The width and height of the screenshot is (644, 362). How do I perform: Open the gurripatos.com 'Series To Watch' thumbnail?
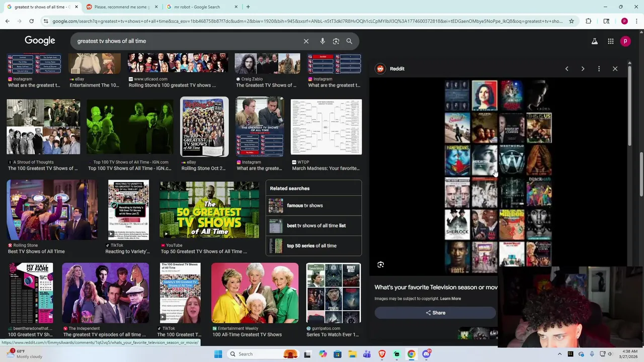(x=334, y=293)
